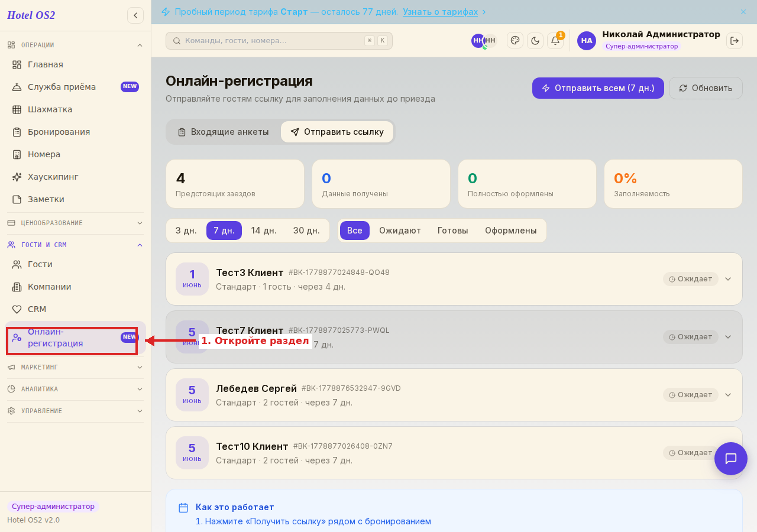Image resolution: width=757 pixels, height=532 pixels.
Task: Filter by Оформлены status
Action: point(511,231)
